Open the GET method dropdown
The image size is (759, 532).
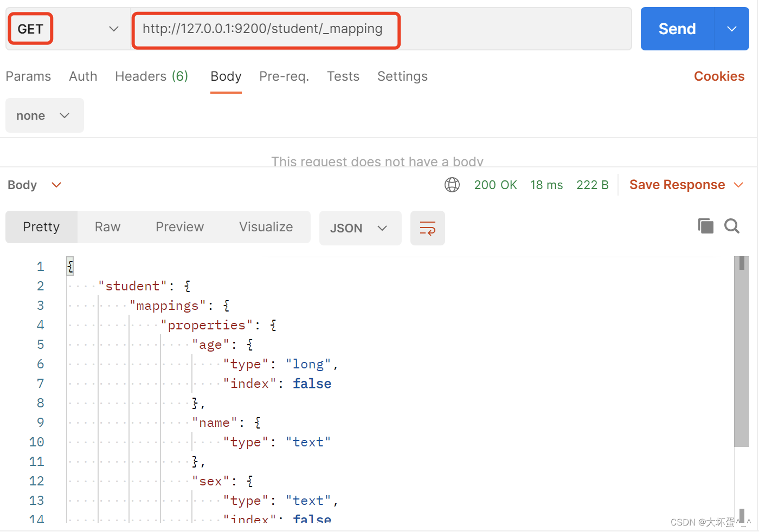[x=68, y=29]
